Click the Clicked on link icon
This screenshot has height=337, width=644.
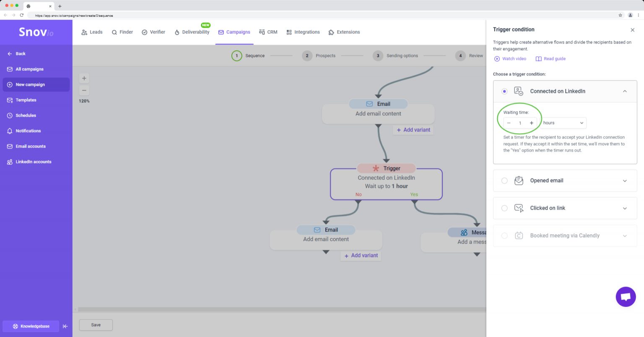coord(519,208)
